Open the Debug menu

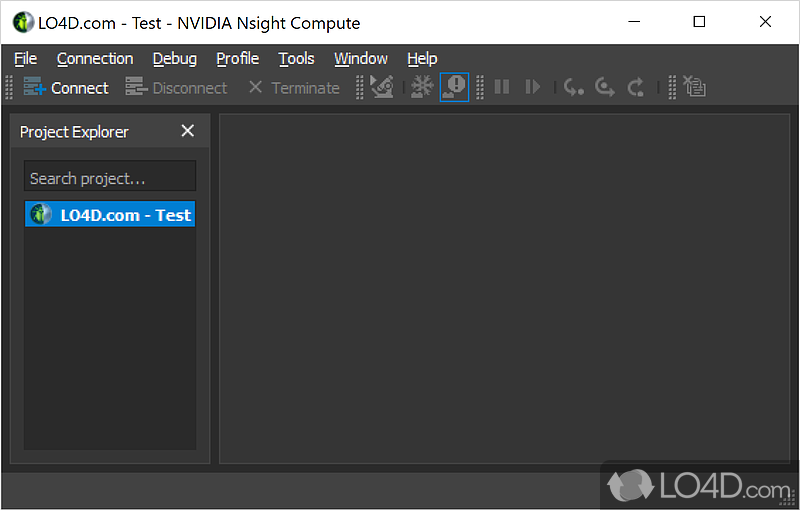point(174,59)
